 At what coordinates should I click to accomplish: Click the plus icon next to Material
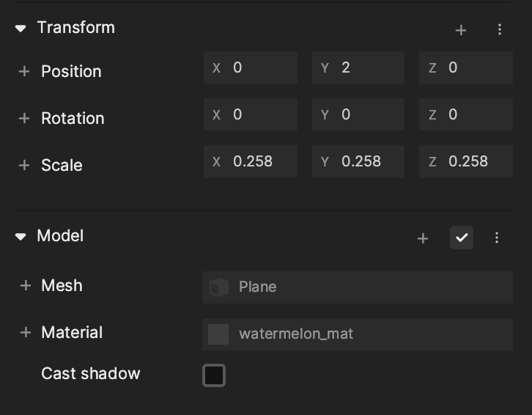pyautogui.click(x=26, y=332)
